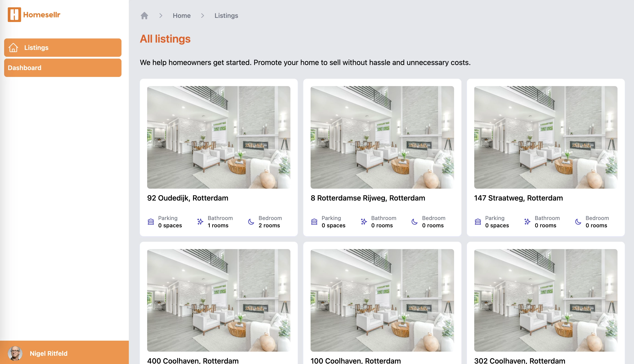Click the bedroom moon icon on 147 Straatweg card
Screen dimensions: 634x364
pyautogui.click(x=577, y=222)
